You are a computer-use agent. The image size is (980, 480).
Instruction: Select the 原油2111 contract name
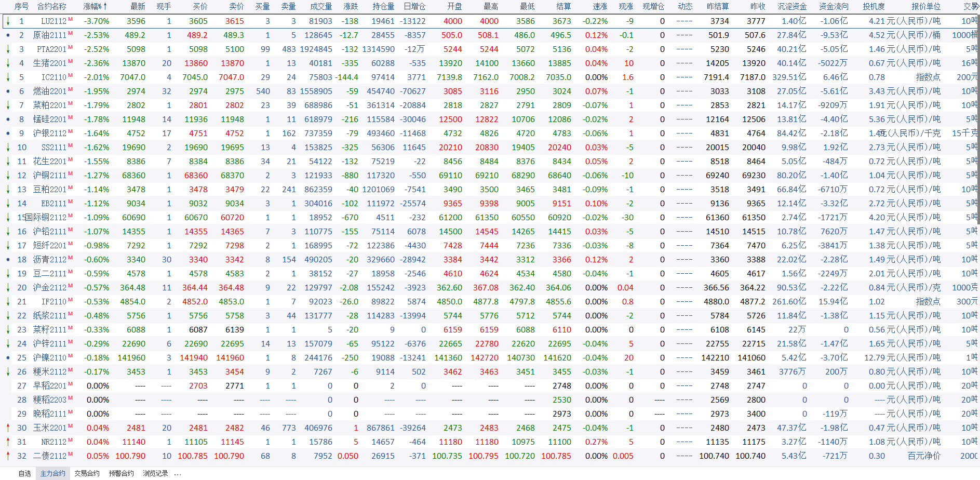pyautogui.click(x=50, y=35)
